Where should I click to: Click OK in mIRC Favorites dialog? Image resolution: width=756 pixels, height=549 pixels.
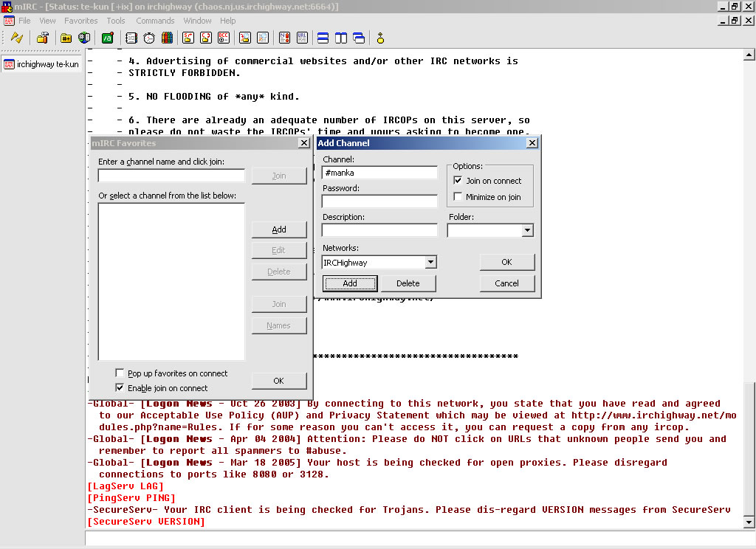pyautogui.click(x=278, y=381)
